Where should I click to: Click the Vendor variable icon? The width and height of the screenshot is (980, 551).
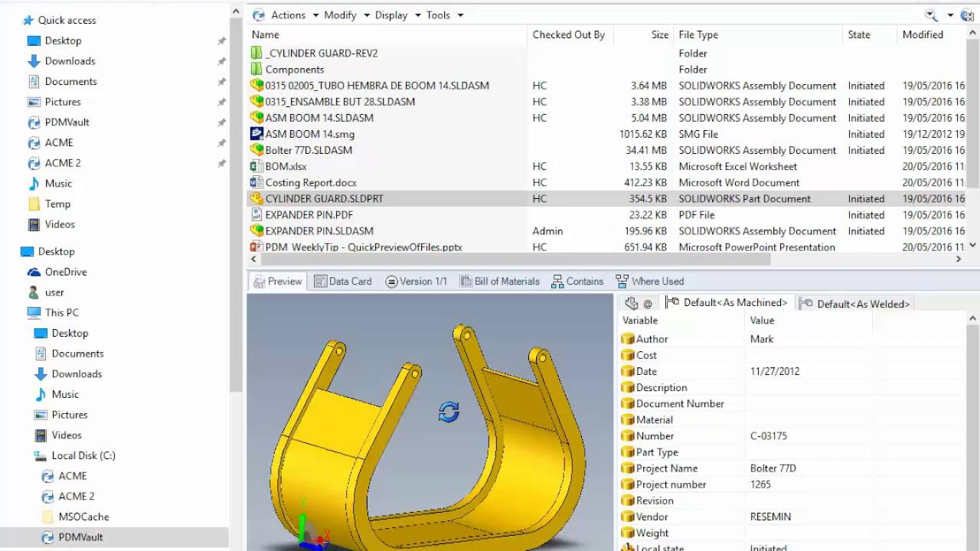point(628,517)
